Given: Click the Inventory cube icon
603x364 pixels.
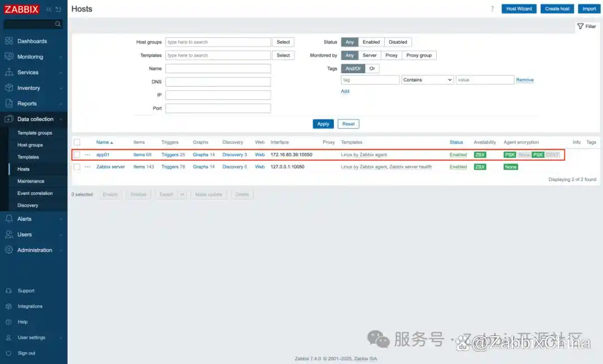Looking at the screenshot, I should [9, 88].
